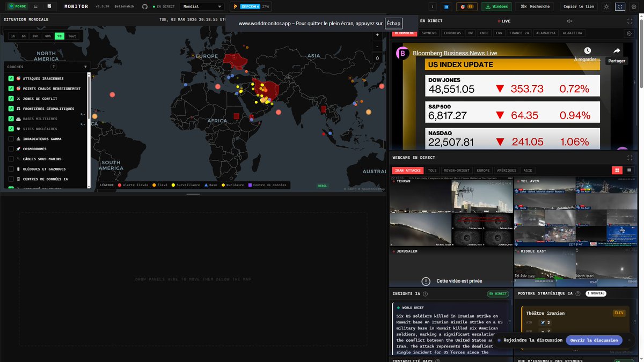
Task: Switch to the finance variant chart icon
Action: pos(49,6)
